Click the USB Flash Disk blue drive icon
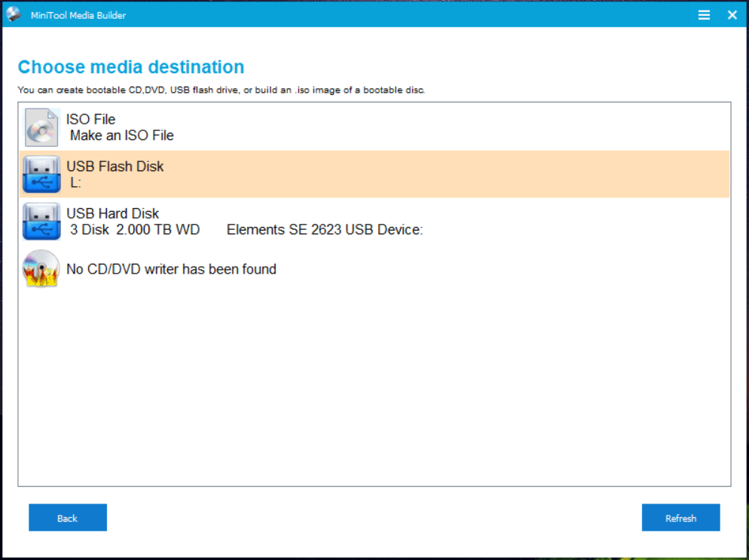This screenshot has height=560, width=749. click(x=41, y=174)
